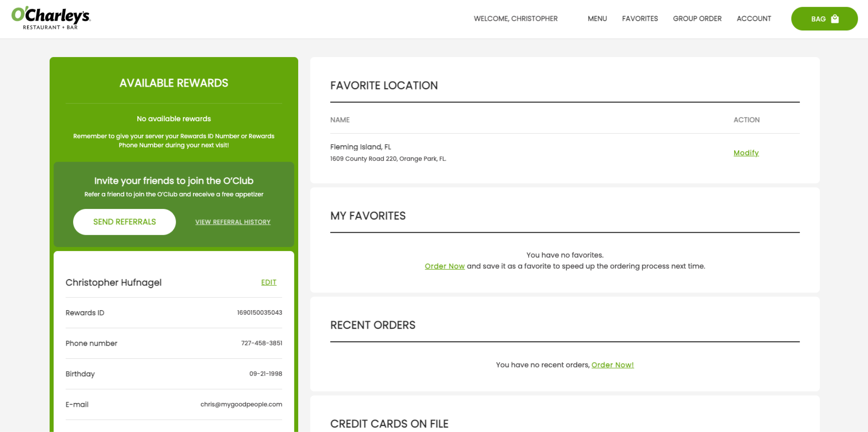Click the O'Charley's logo
868x432 pixels.
(51, 18)
